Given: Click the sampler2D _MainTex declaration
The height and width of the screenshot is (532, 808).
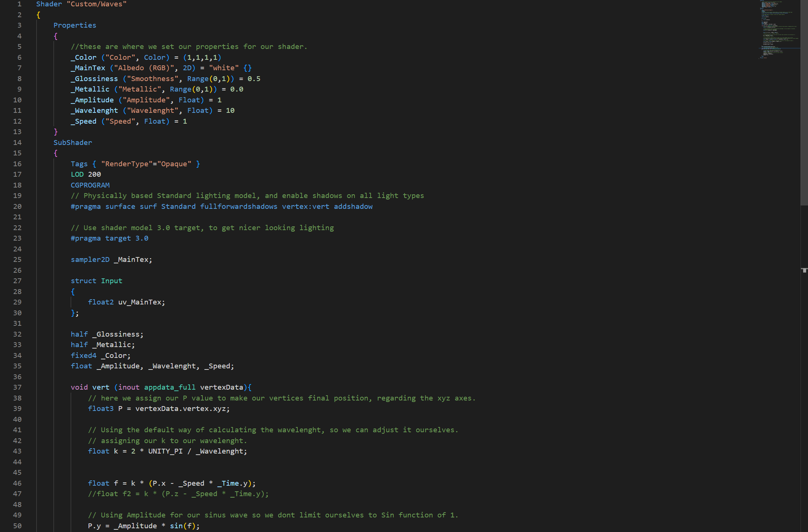Looking at the screenshot, I should pyautogui.click(x=111, y=259).
